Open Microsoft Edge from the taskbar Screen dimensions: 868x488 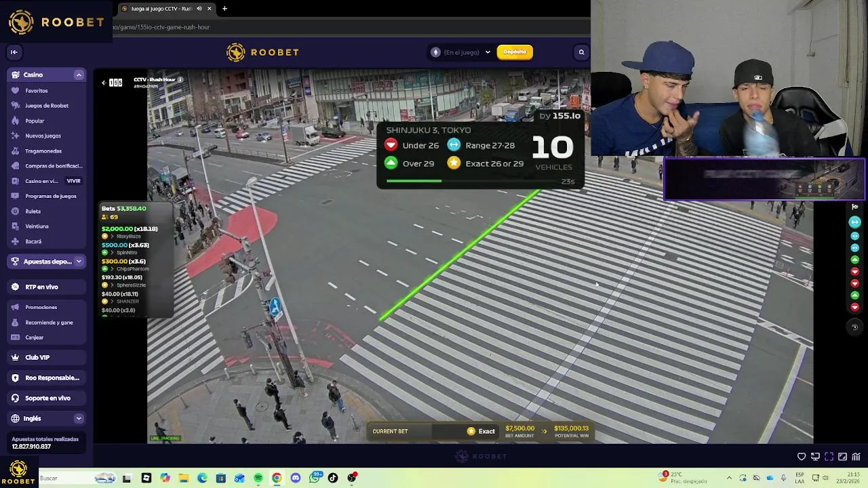(202, 478)
